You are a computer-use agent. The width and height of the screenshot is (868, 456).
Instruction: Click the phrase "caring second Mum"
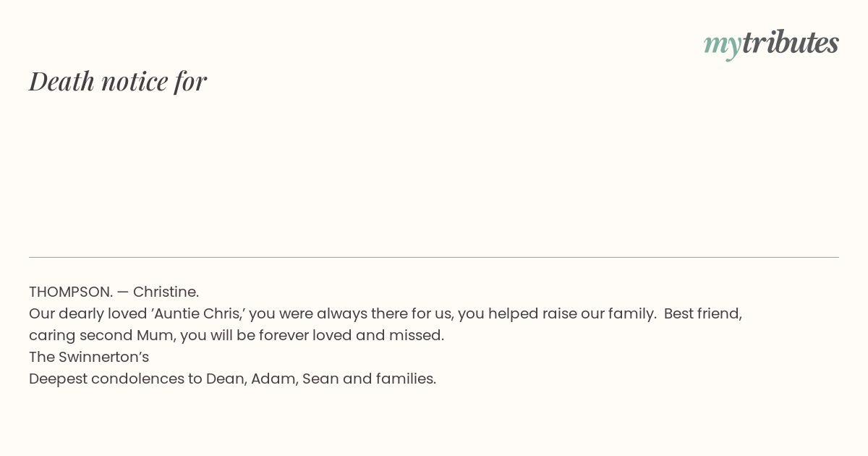101,335
